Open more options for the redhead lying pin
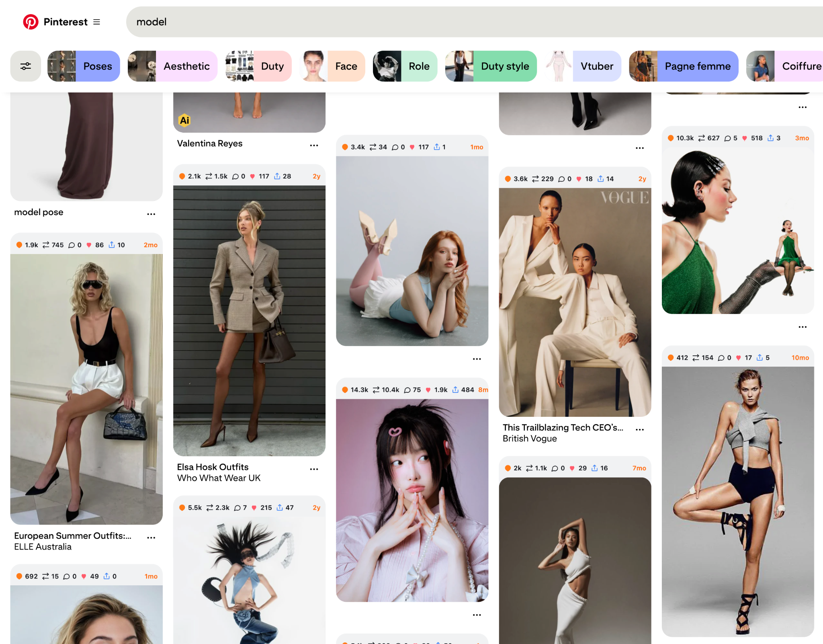This screenshot has width=823, height=644. click(x=477, y=359)
